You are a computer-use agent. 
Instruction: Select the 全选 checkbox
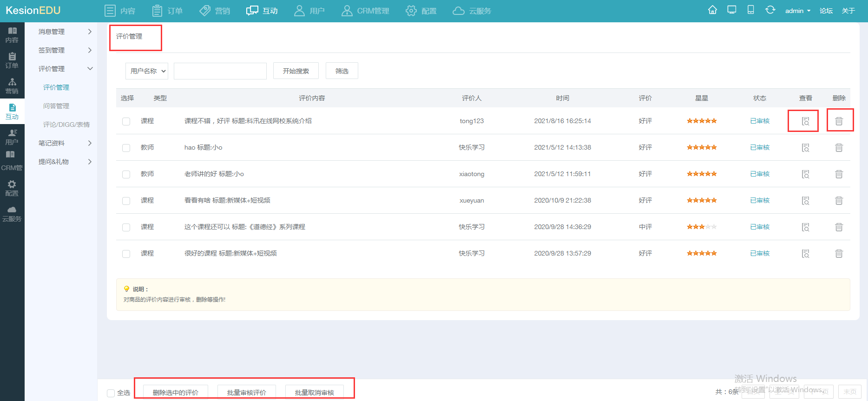(x=111, y=393)
